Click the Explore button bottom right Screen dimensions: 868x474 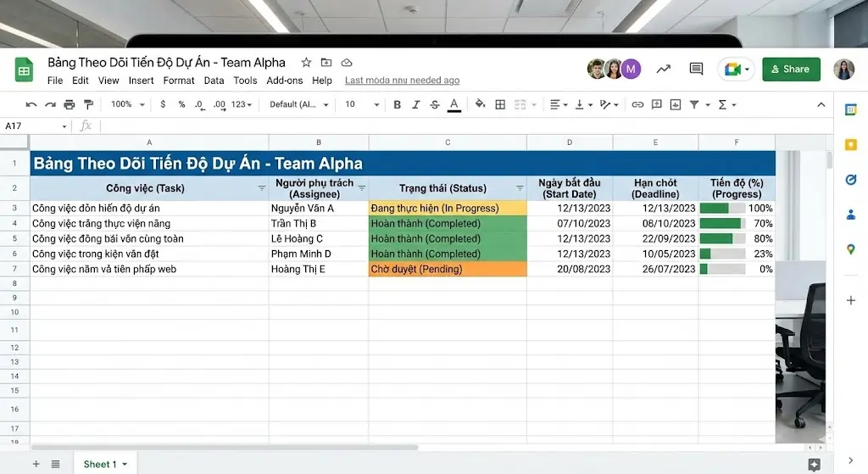[x=814, y=464]
